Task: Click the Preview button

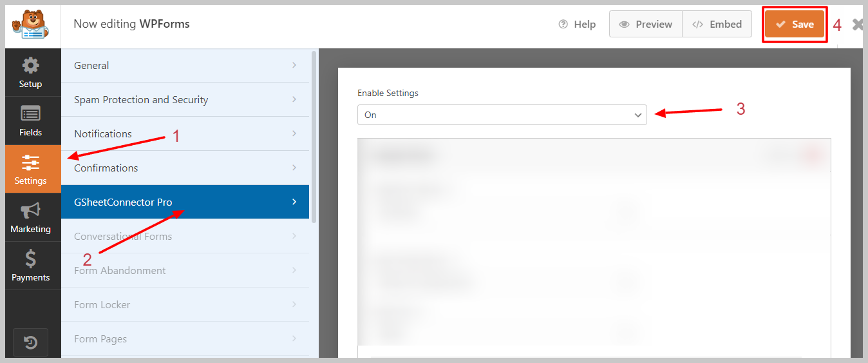Action: [x=645, y=25]
